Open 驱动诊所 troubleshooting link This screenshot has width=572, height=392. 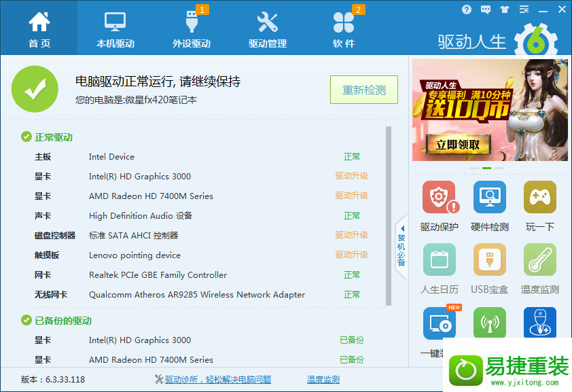[218, 380]
